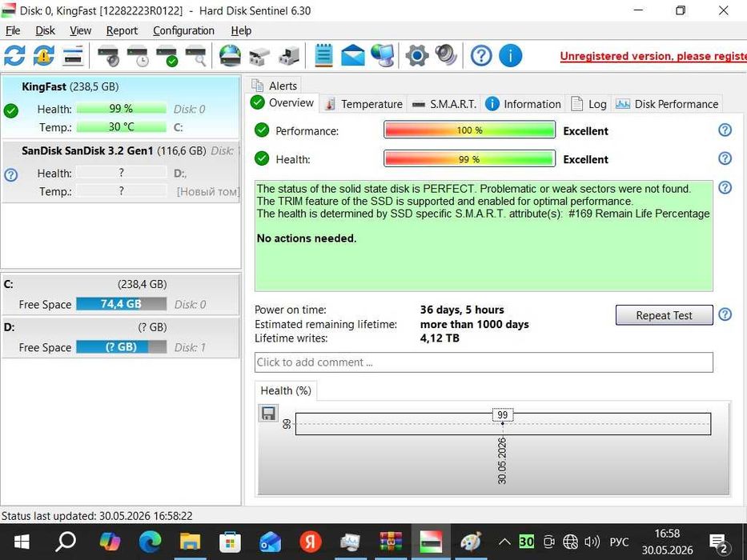The height and width of the screenshot is (560, 747).
Task: Open the blue notepad report icon
Action: coord(323,55)
